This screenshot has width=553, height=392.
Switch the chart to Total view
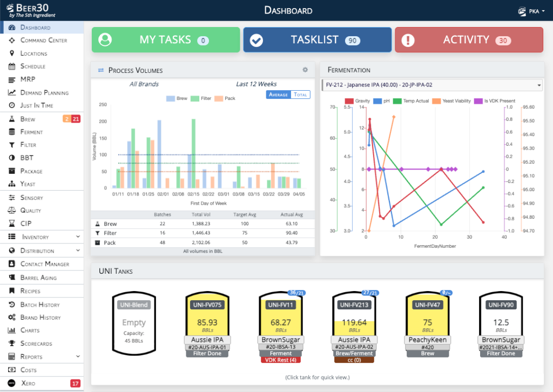click(301, 94)
